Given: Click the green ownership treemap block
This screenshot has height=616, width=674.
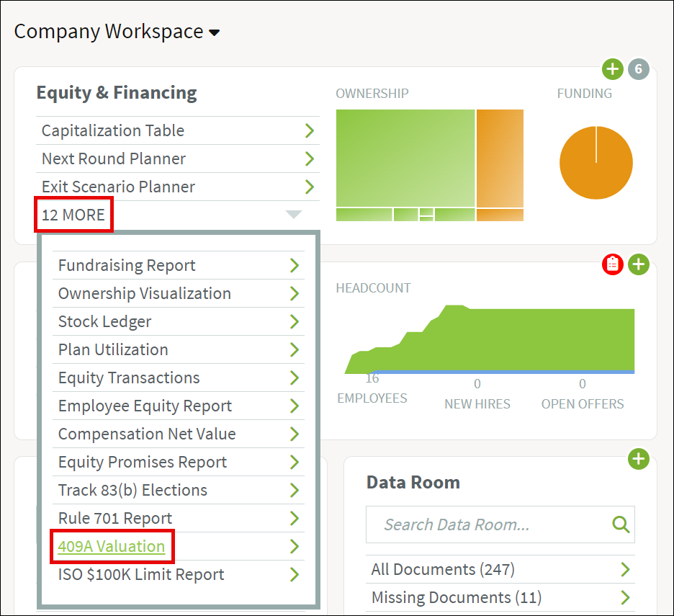Looking at the screenshot, I should 405,157.
